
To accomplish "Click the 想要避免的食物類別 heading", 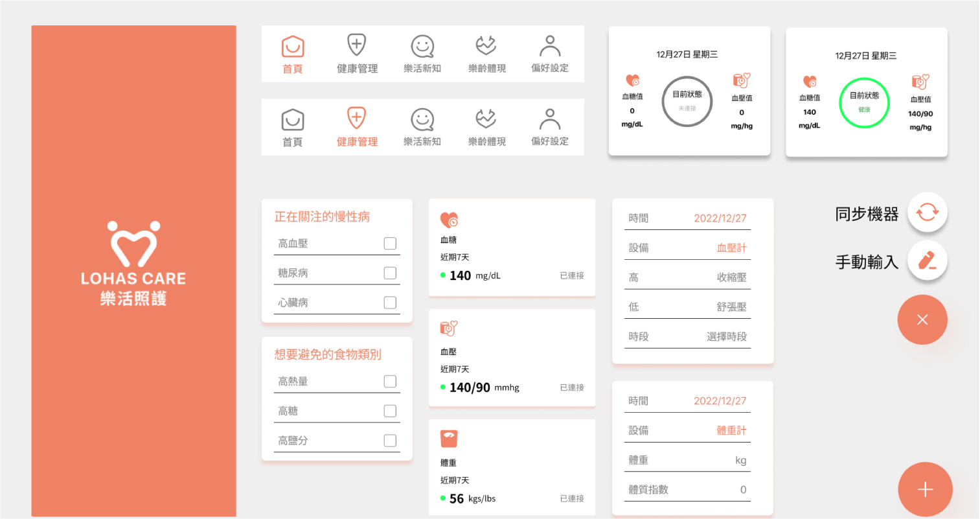I will point(328,354).
